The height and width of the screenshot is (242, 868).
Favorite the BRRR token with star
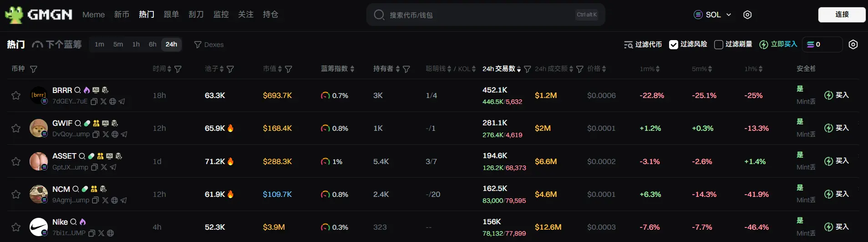[16, 95]
